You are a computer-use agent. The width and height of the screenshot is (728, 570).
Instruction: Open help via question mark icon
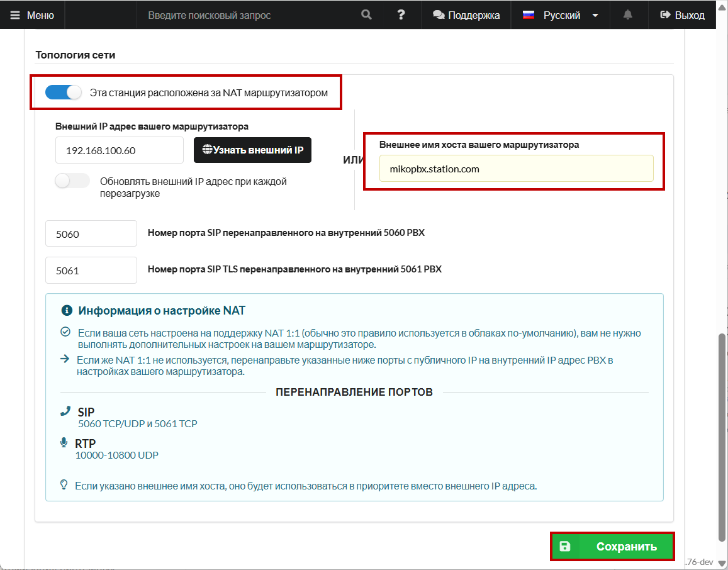(401, 15)
